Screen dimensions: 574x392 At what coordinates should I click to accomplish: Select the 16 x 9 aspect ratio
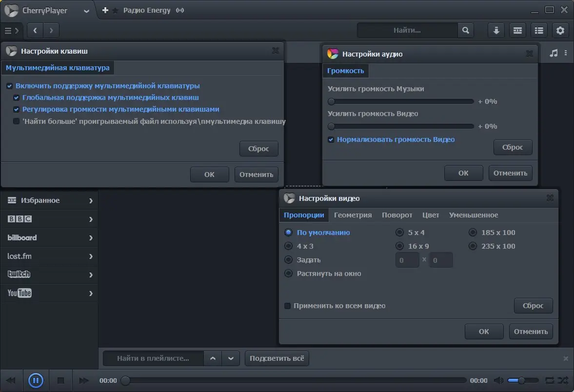click(399, 246)
